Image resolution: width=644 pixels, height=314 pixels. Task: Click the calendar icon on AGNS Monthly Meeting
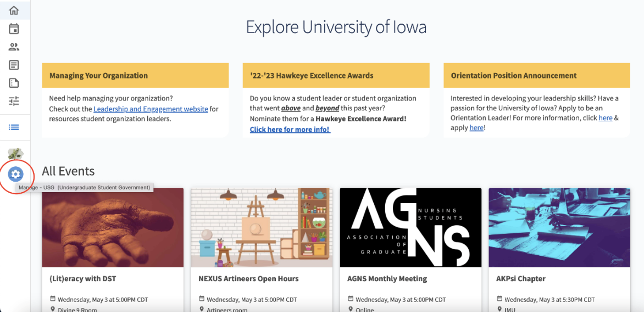(351, 299)
